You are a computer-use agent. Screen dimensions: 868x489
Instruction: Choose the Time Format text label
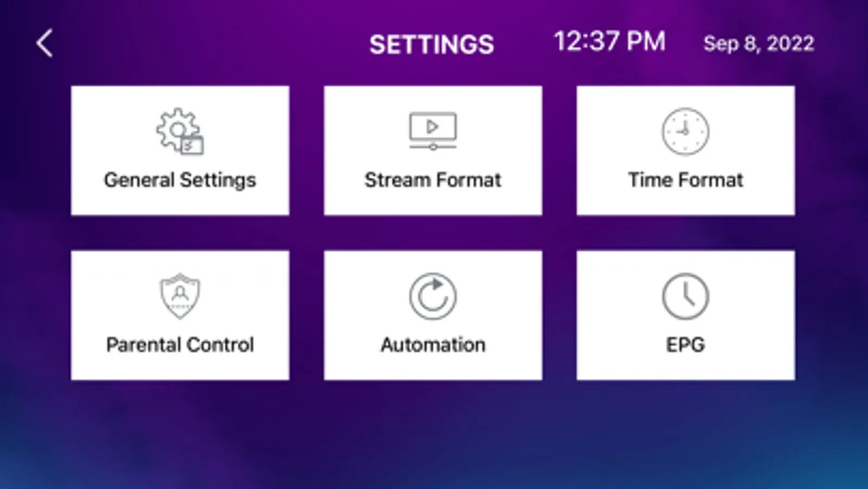(685, 180)
